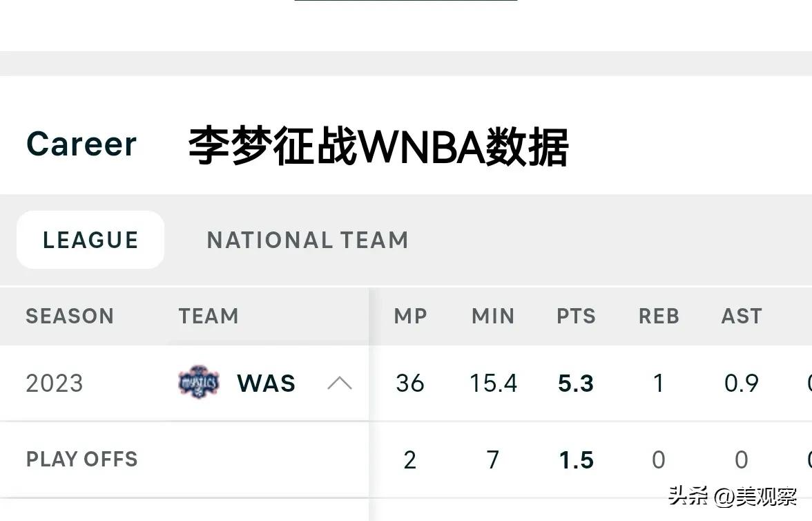This screenshot has height=521, width=812.
Task: Click the 1.5 playoffs points value
Action: pos(576,460)
